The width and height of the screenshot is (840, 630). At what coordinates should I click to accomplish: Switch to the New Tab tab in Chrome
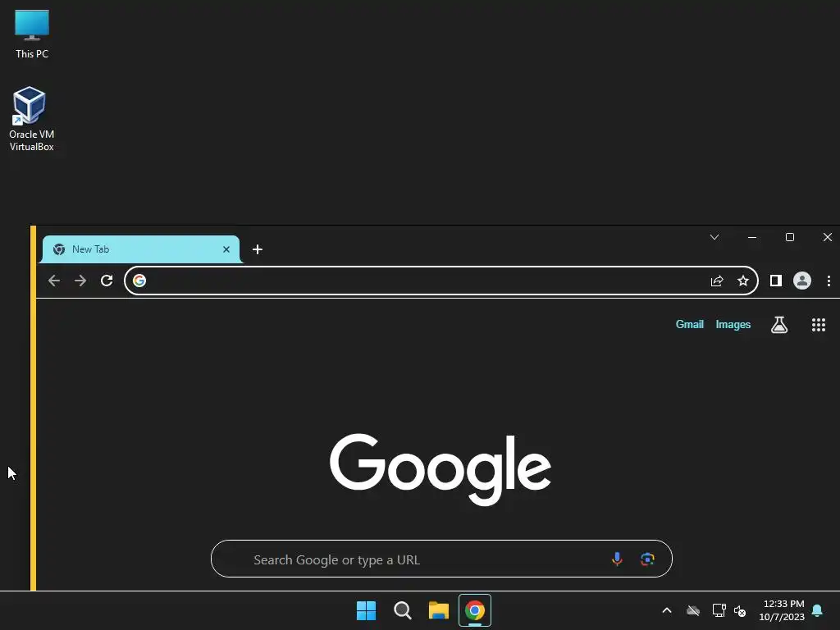(x=140, y=249)
